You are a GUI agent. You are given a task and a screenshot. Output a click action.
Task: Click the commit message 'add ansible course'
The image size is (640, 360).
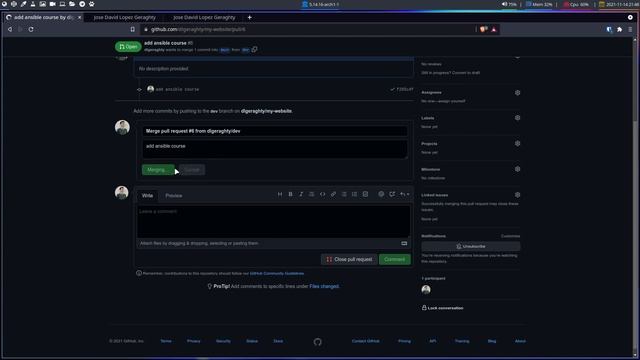pos(177,89)
